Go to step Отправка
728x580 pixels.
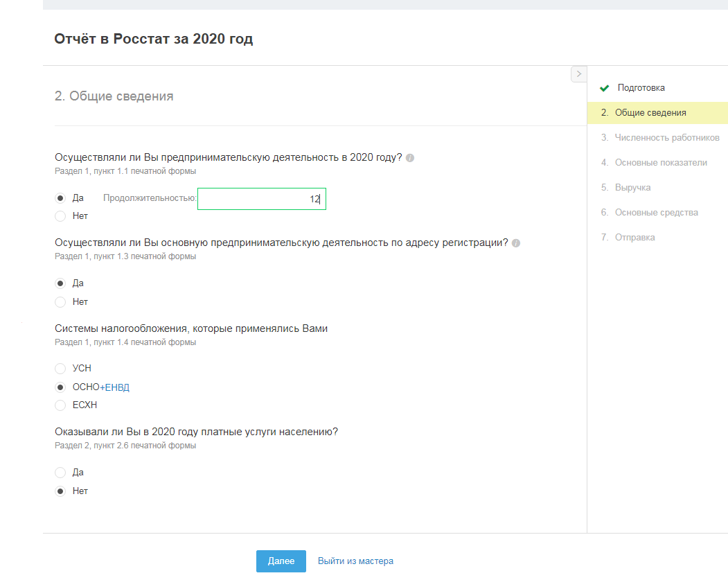coord(634,238)
